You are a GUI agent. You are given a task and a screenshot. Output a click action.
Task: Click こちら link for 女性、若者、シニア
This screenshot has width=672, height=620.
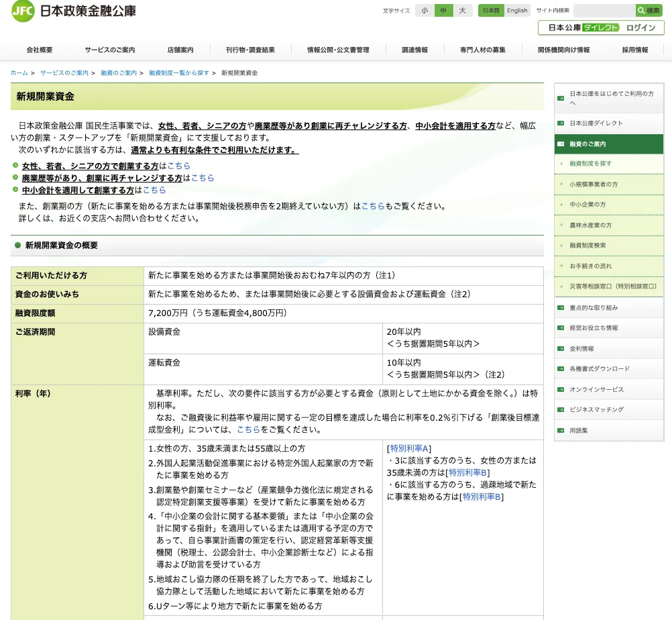click(178, 166)
